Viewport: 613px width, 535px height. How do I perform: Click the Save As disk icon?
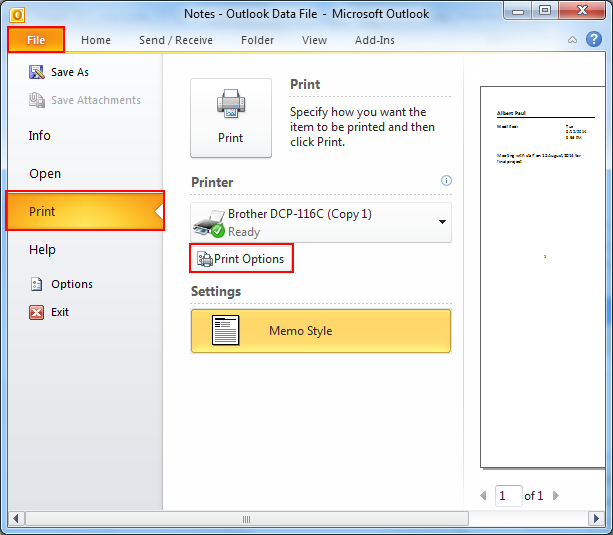[37, 72]
